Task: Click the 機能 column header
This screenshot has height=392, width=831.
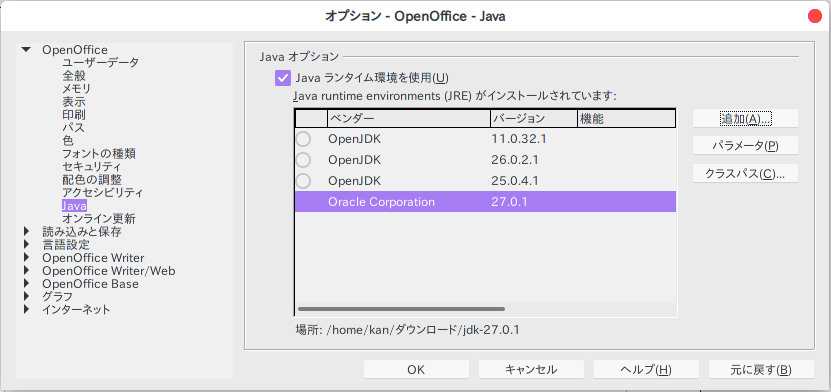Action: pyautogui.click(x=626, y=119)
